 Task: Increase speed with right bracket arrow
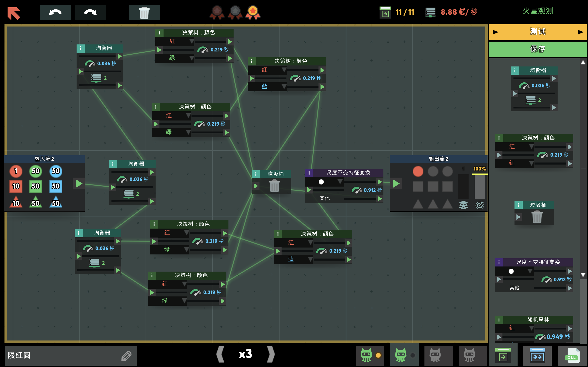(271, 354)
